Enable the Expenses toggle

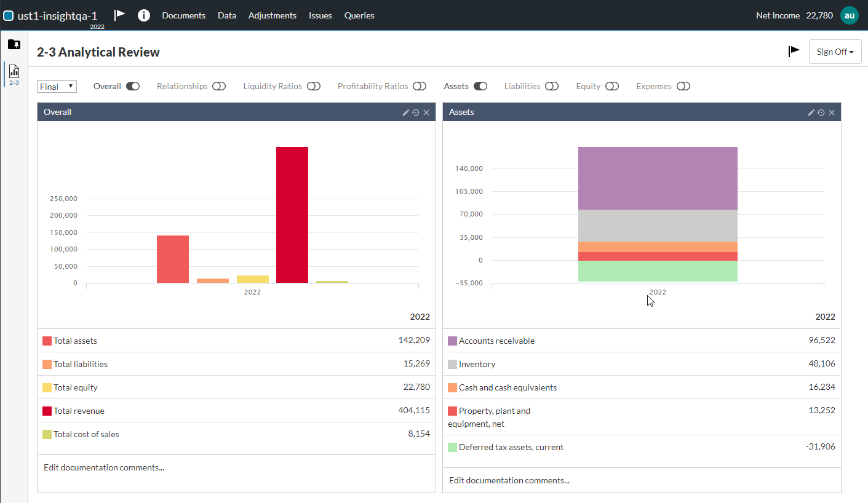click(683, 86)
